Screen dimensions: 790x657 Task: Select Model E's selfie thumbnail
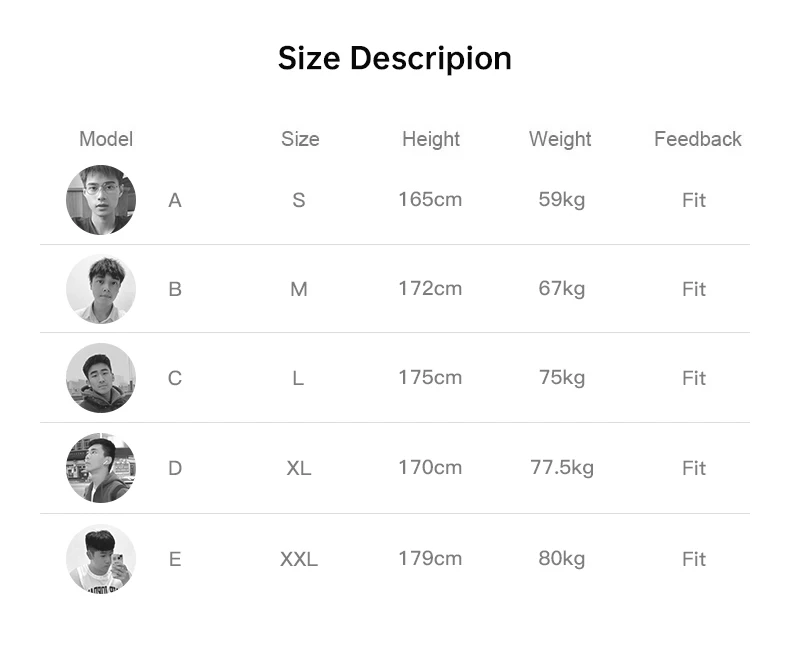pos(101,558)
